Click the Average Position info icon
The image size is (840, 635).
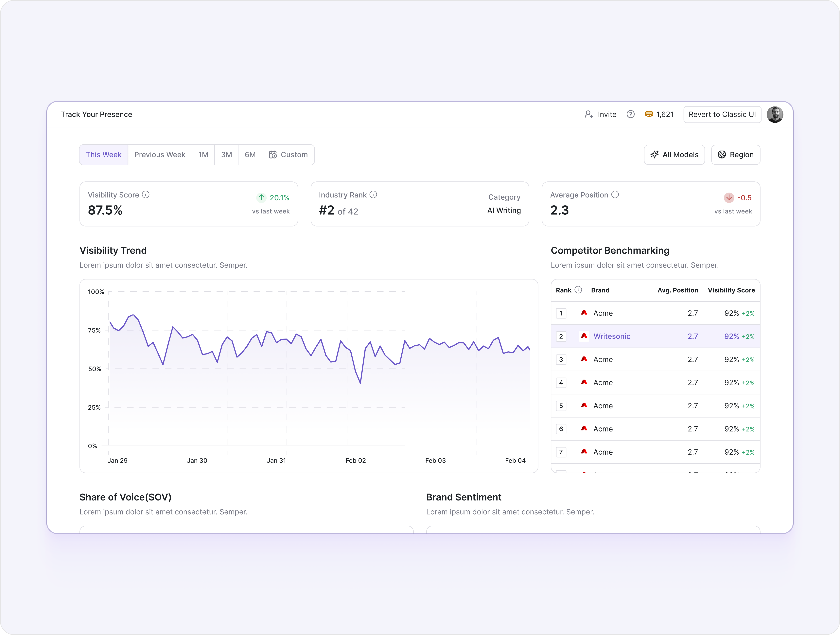(615, 195)
